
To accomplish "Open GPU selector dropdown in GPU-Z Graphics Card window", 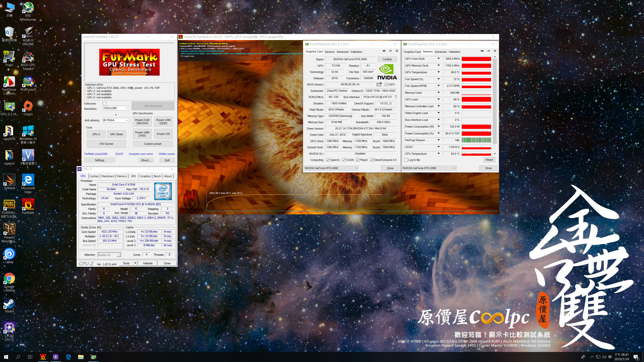I will point(331,168).
